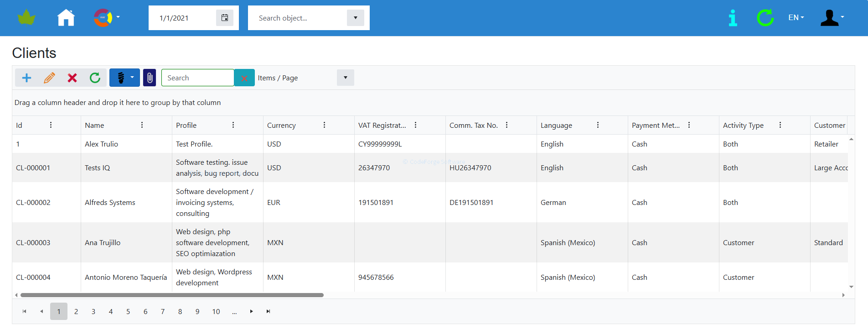Image resolution: width=868 pixels, height=325 pixels.
Task: Refresh the clients grid
Action: [x=95, y=78]
